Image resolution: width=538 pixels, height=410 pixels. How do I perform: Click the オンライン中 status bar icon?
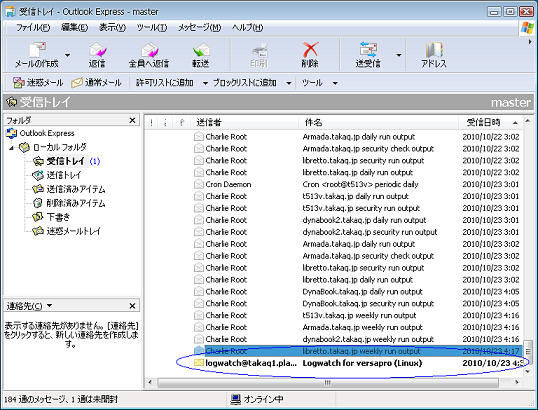[236, 399]
